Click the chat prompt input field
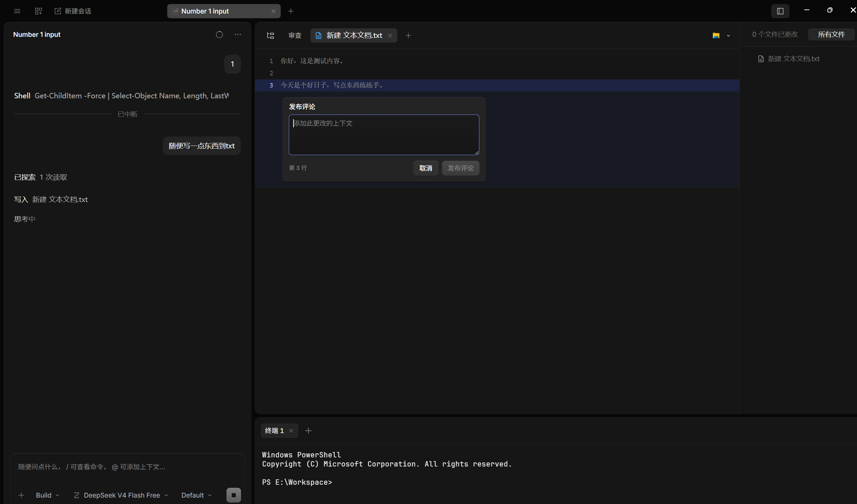Viewport: 857px width, 504px height. tap(127, 467)
